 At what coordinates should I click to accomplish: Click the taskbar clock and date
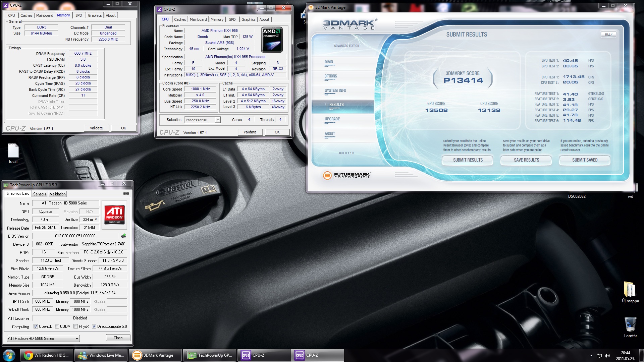625,356
